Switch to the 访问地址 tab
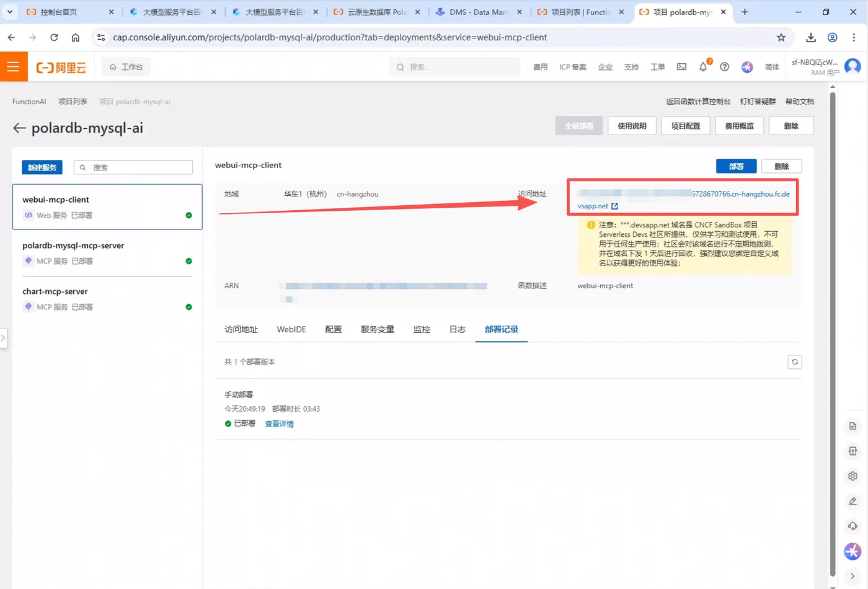The width and height of the screenshot is (868, 589). point(241,329)
